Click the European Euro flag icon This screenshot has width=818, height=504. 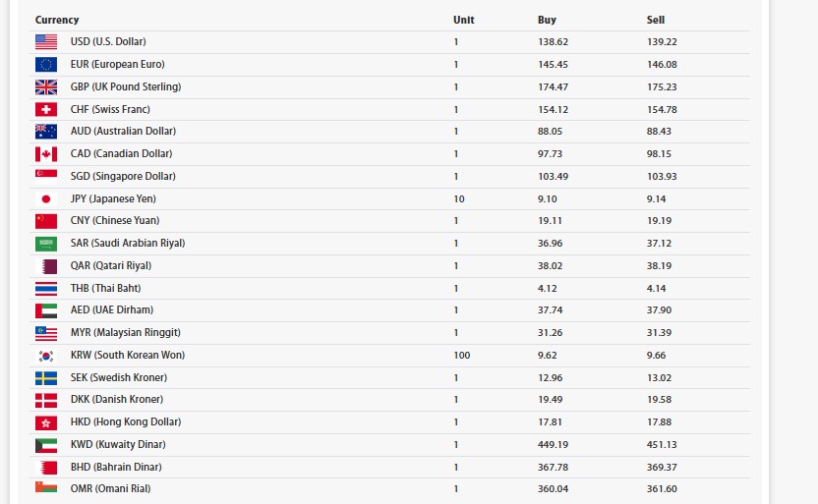click(x=46, y=65)
